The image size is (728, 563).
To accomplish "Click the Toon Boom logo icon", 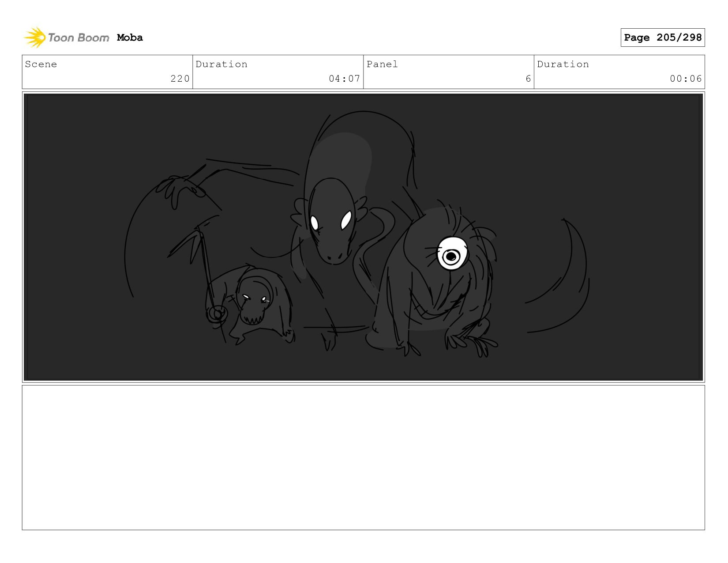I will [x=34, y=38].
